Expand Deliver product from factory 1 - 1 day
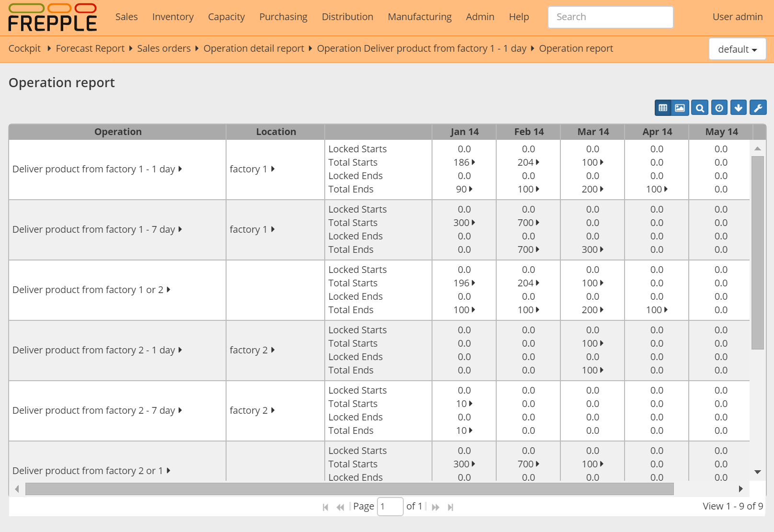Viewport: 774px width, 532px height. click(x=180, y=169)
